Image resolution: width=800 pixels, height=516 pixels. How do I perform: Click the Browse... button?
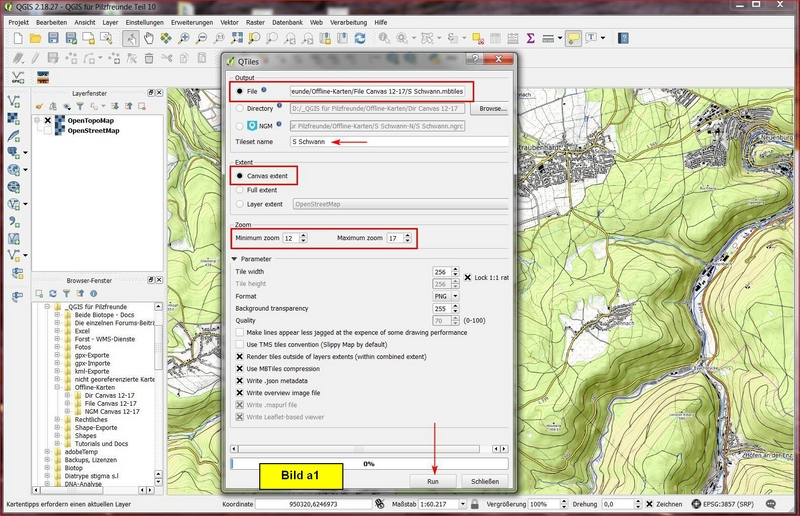[492, 109]
